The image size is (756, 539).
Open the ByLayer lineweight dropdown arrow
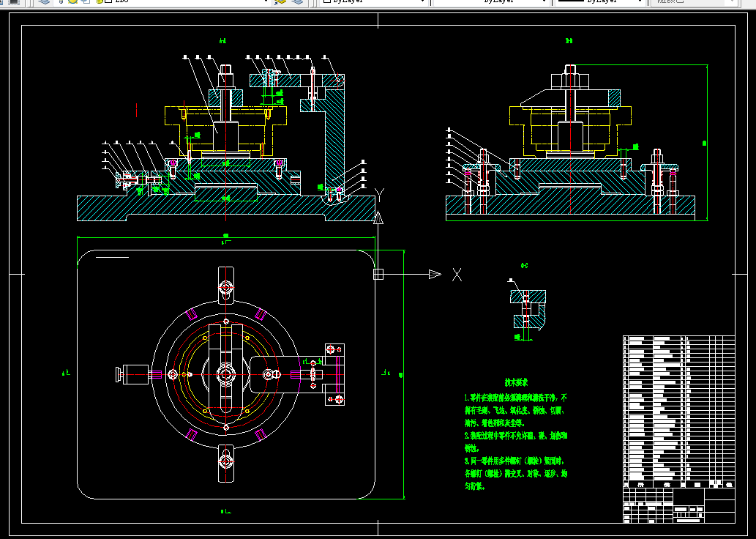point(640,1)
